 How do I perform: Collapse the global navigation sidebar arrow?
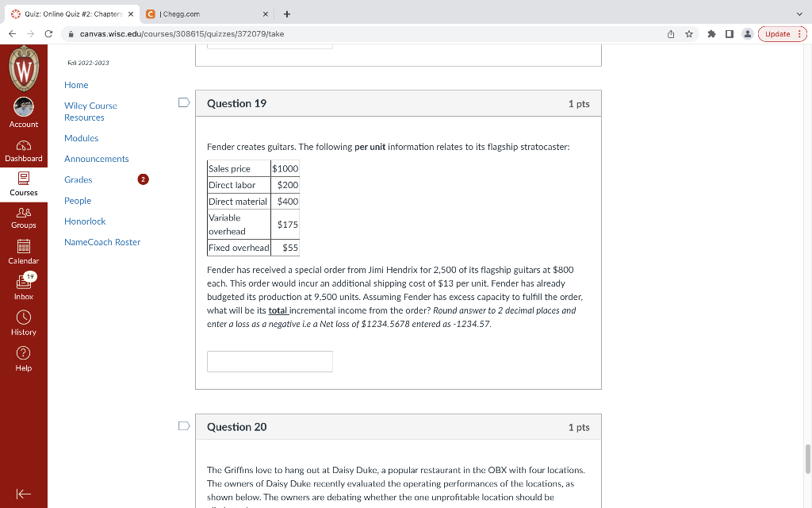[23, 494]
